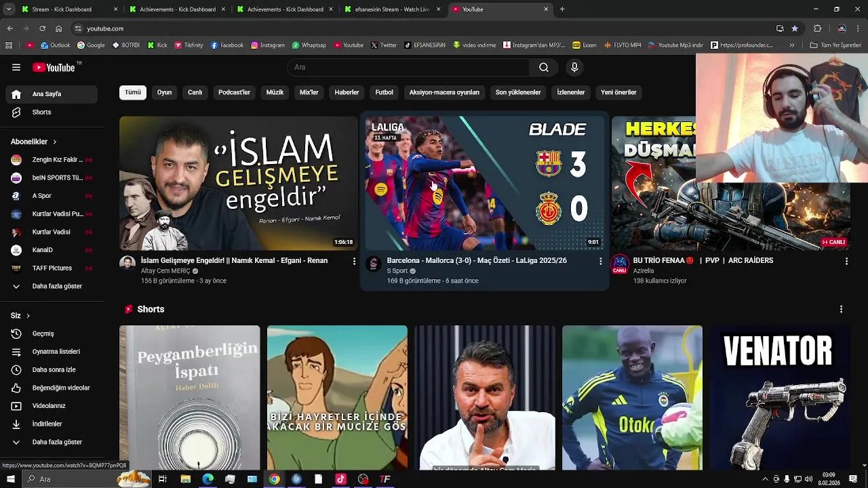Open Beğendiğim videolar list
The height and width of the screenshot is (488, 868).
tap(52, 388)
